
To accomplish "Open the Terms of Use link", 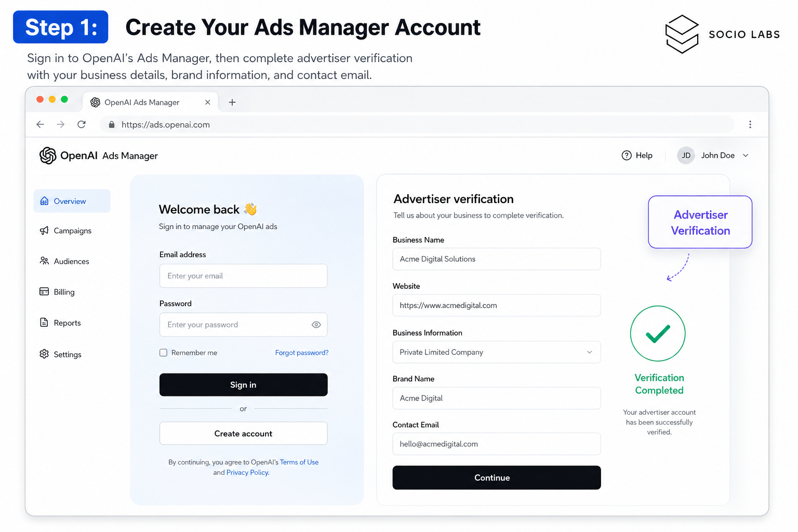I will tap(299, 462).
